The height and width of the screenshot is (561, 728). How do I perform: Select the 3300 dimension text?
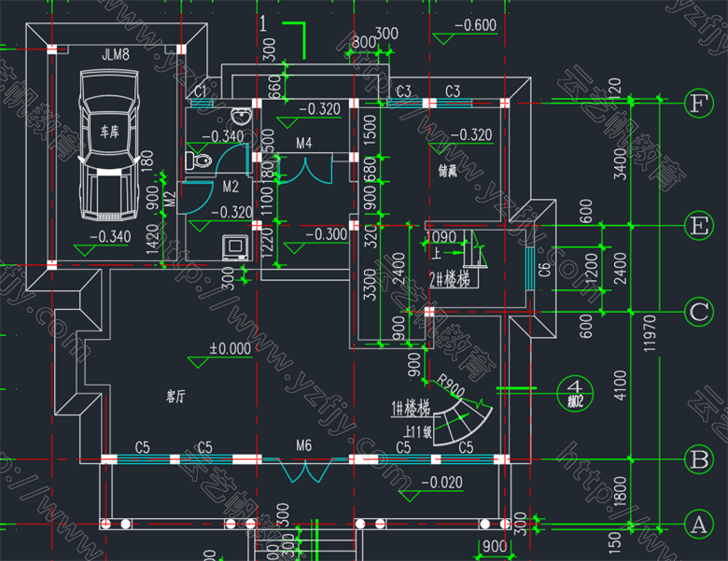tap(370, 284)
